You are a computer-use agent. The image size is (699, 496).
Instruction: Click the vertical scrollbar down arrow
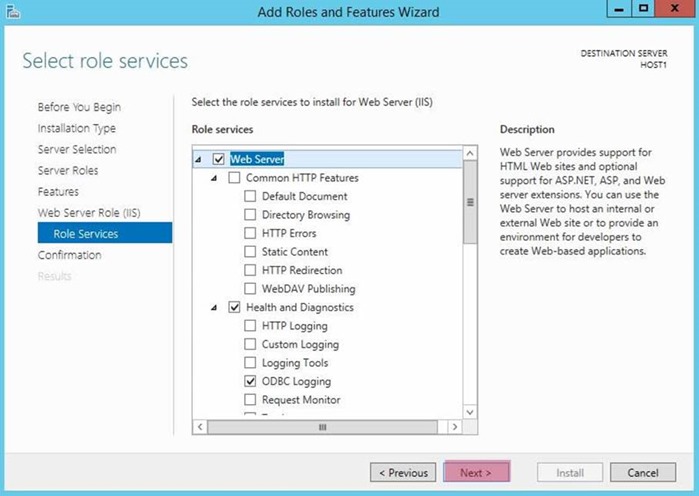click(470, 412)
